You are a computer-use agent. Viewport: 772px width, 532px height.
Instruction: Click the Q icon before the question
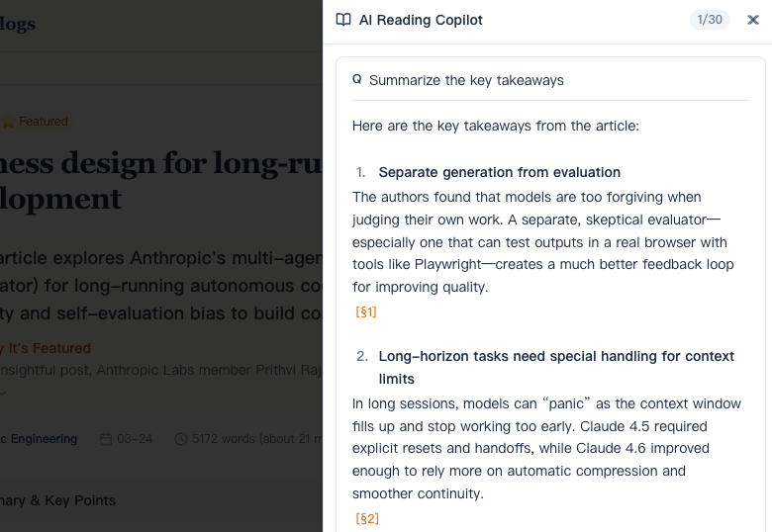point(357,79)
